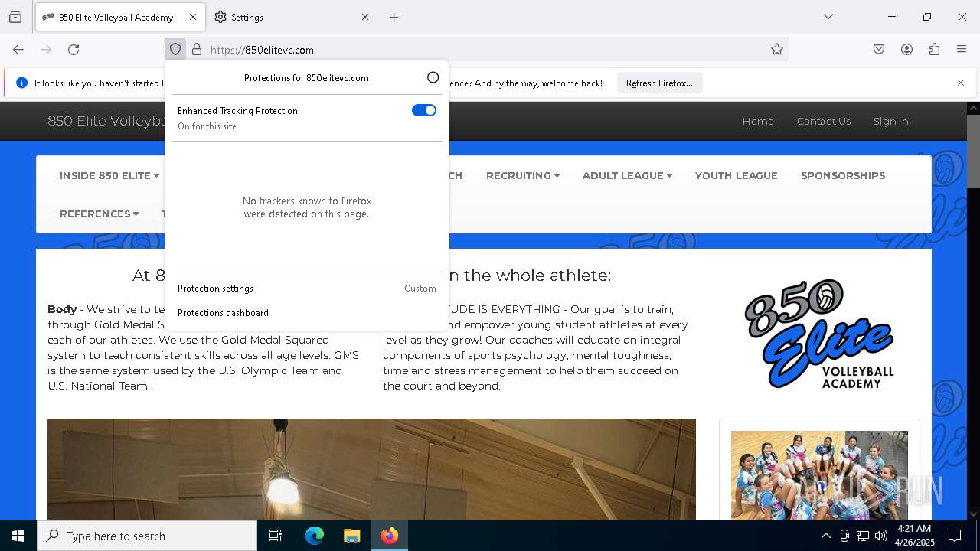Select the 850 Elite Volleyball Academy tab

click(119, 17)
